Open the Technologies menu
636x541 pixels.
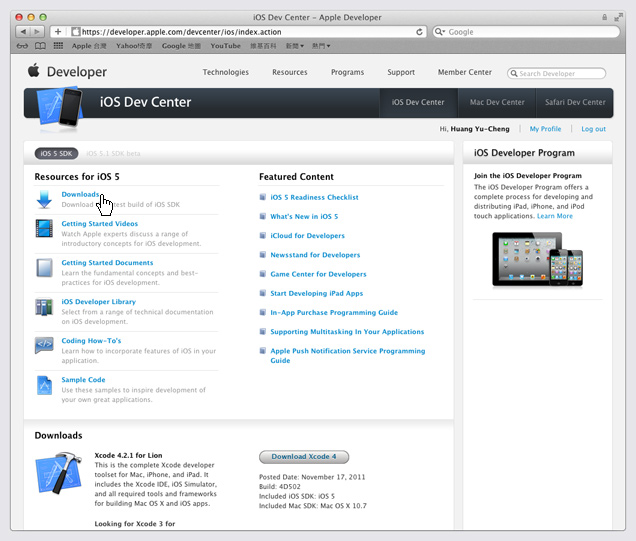tap(226, 72)
